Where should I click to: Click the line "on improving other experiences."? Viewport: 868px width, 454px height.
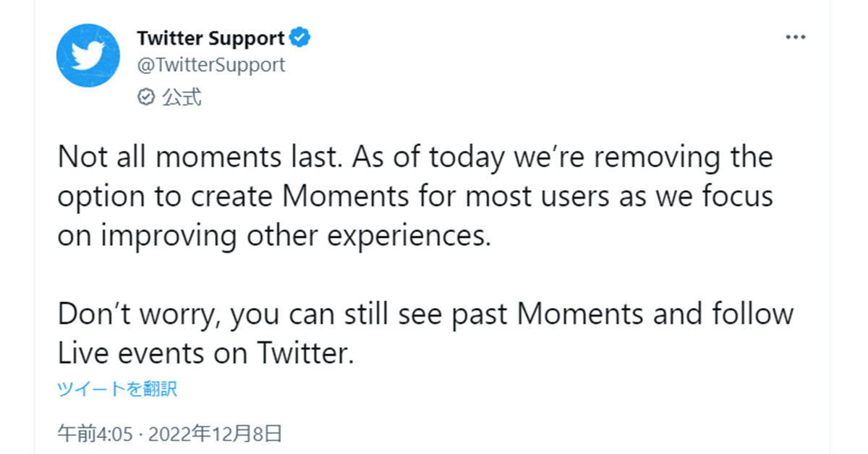[274, 237]
